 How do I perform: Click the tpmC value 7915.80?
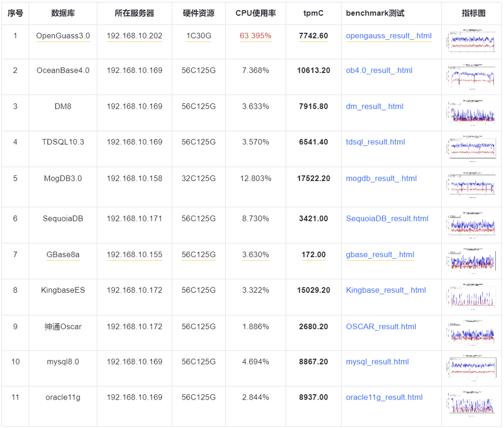click(x=313, y=106)
